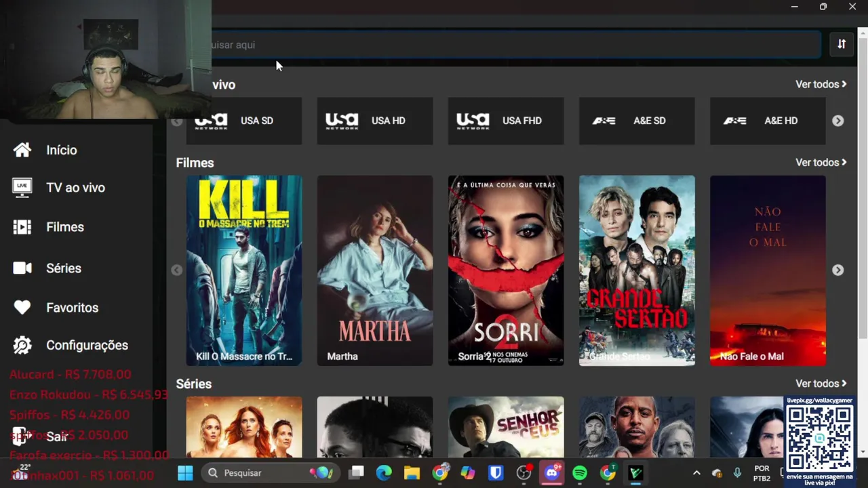The image size is (868, 488).
Task: Open the Séries menu label
Action: click(64, 268)
